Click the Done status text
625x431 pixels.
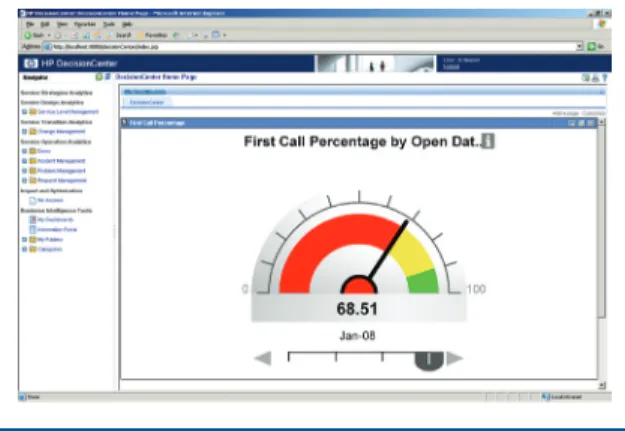point(34,397)
